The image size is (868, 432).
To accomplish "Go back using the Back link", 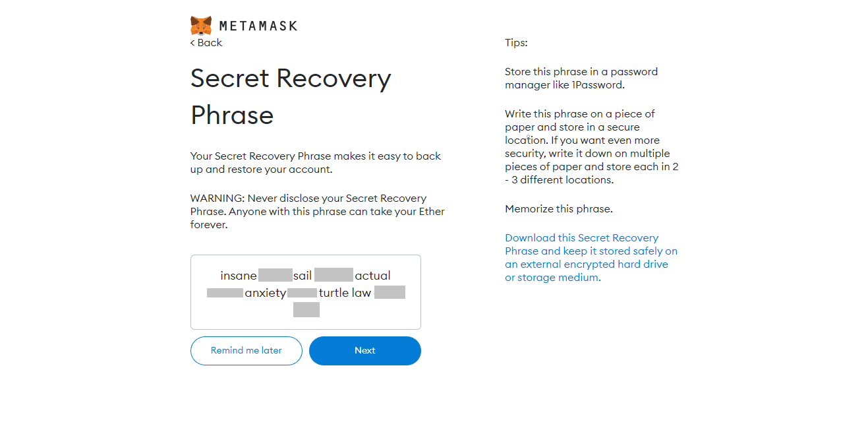I will (x=206, y=43).
